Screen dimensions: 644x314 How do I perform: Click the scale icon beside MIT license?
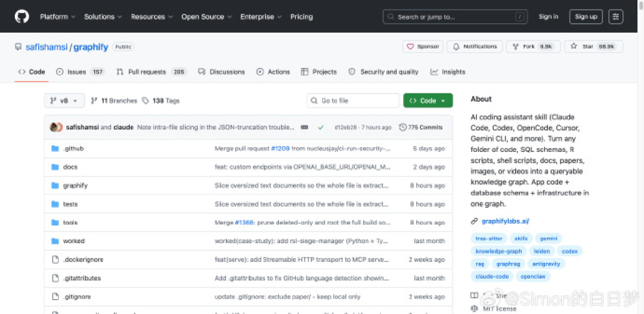tap(475, 308)
